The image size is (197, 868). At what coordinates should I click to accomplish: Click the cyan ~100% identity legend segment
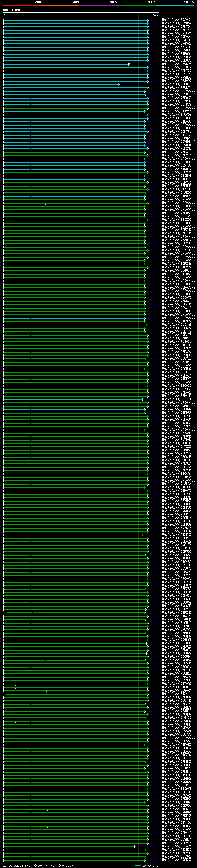point(175,6)
